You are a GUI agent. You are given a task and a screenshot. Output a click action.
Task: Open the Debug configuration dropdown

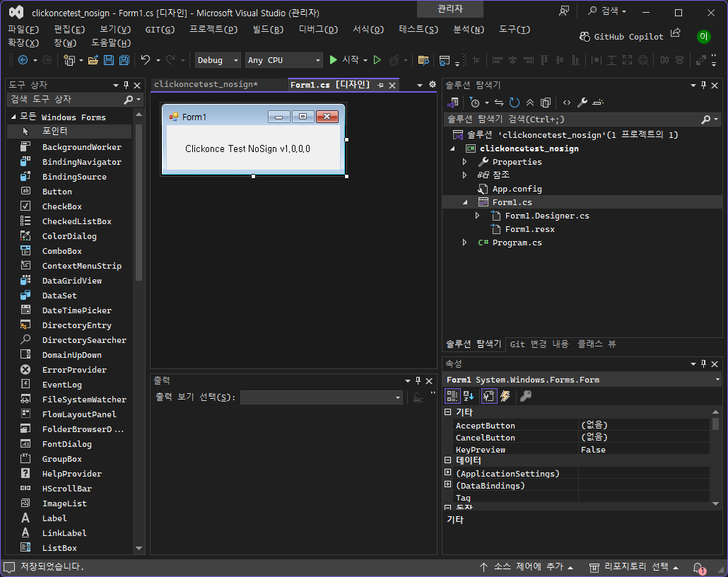pos(217,60)
